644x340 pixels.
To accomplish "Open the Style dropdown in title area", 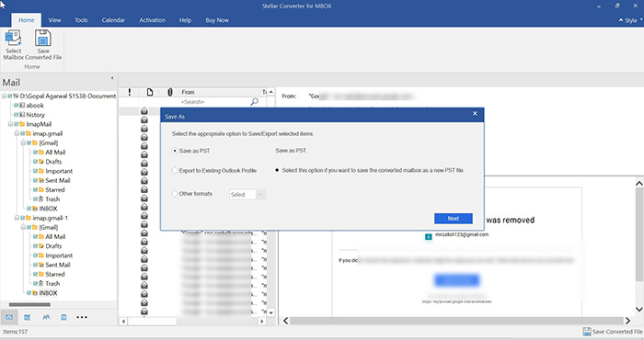I will pos(631,20).
